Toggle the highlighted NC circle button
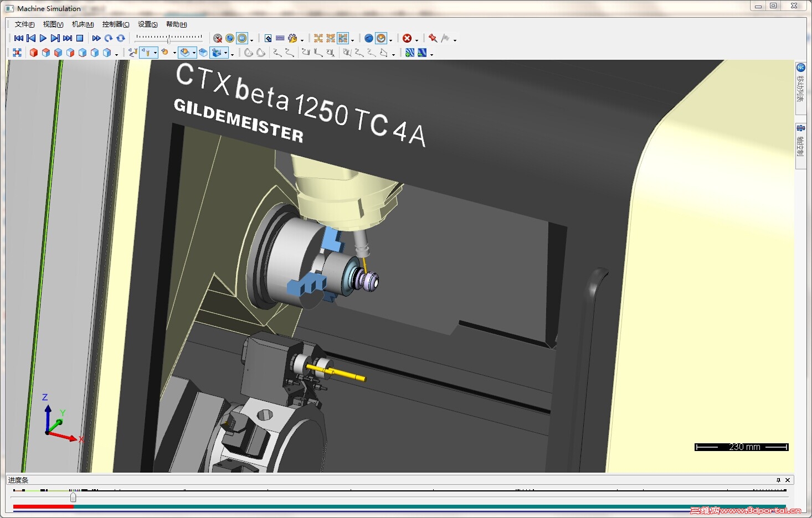The height and width of the screenshot is (518, 812). coord(242,38)
